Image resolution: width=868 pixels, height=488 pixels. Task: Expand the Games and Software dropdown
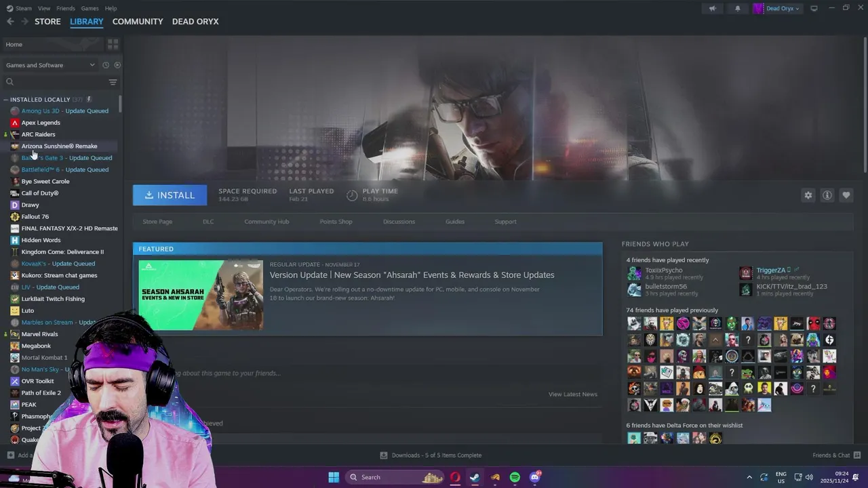click(50, 65)
